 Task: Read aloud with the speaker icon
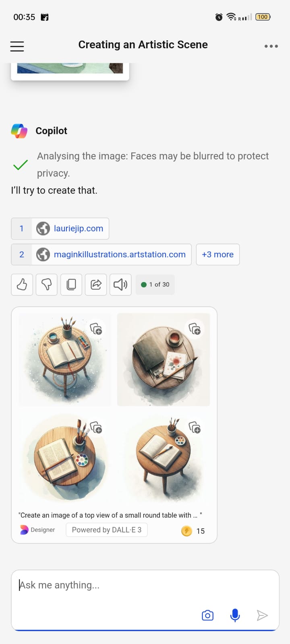pos(120,285)
